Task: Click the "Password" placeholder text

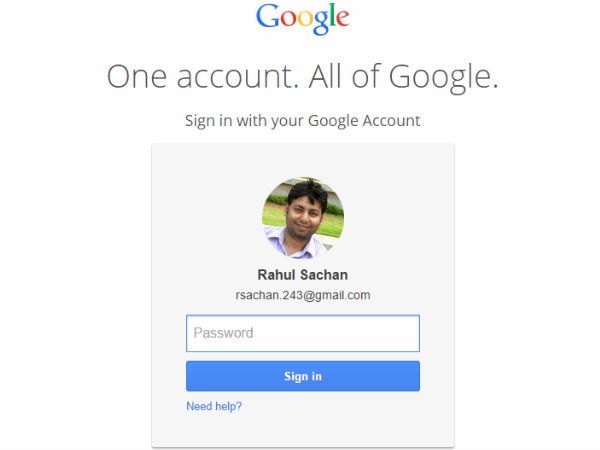Action: (223, 333)
